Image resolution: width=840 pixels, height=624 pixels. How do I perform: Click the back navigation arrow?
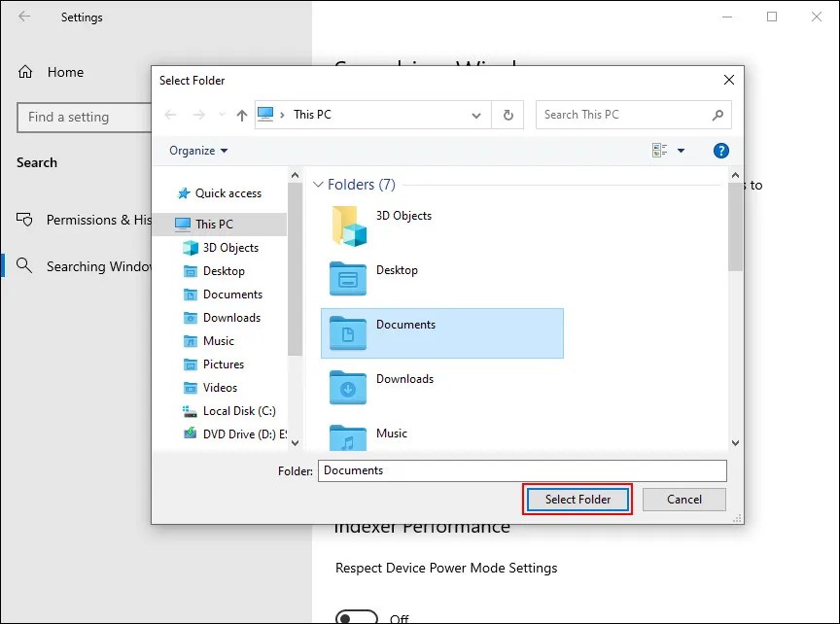(x=170, y=115)
